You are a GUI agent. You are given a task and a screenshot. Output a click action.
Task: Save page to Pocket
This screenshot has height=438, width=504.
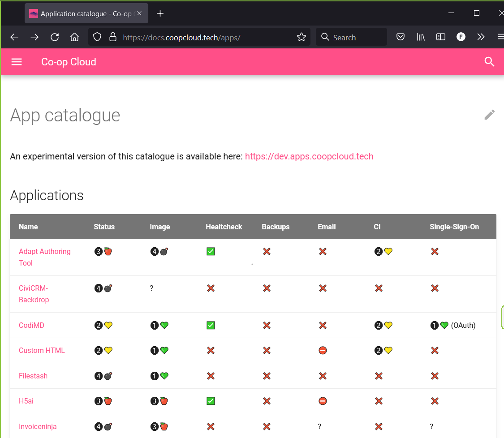point(401,37)
